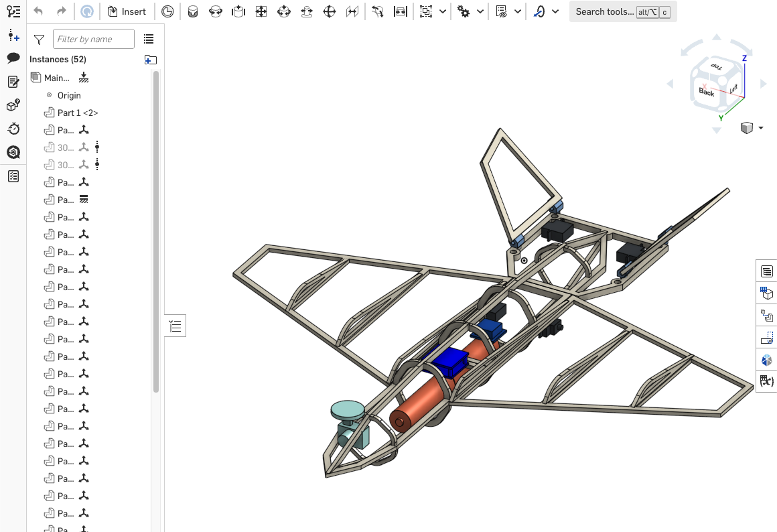777x532 pixels.
Task: Select the Tangent mate tool
Action: click(378, 11)
